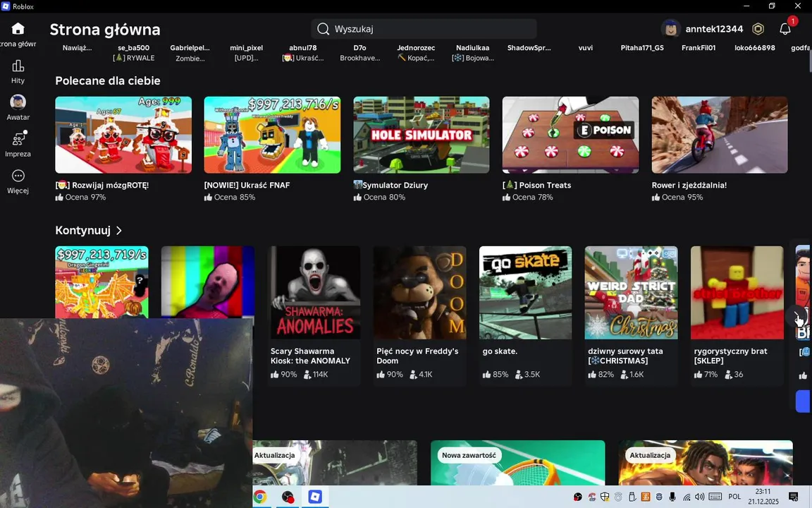Click the POL language indicator
Screen dimensions: 812x508
pyautogui.click(x=734, y=497)
